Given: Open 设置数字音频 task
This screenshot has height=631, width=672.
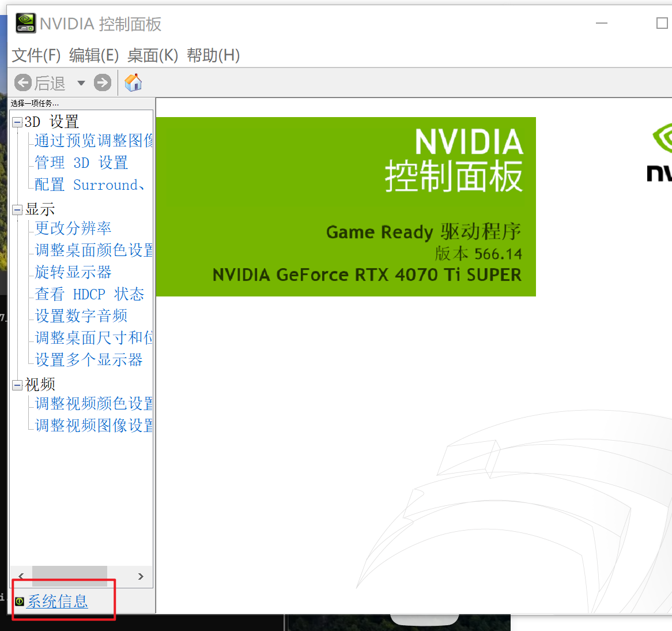Looking at the screenshot, I should (81, 316).
